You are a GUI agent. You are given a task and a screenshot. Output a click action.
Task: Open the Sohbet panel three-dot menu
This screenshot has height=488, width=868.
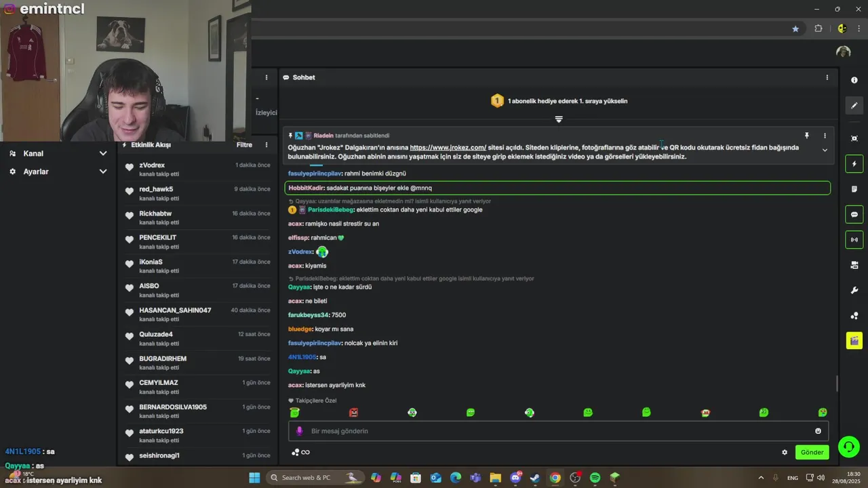coord(827,77)
